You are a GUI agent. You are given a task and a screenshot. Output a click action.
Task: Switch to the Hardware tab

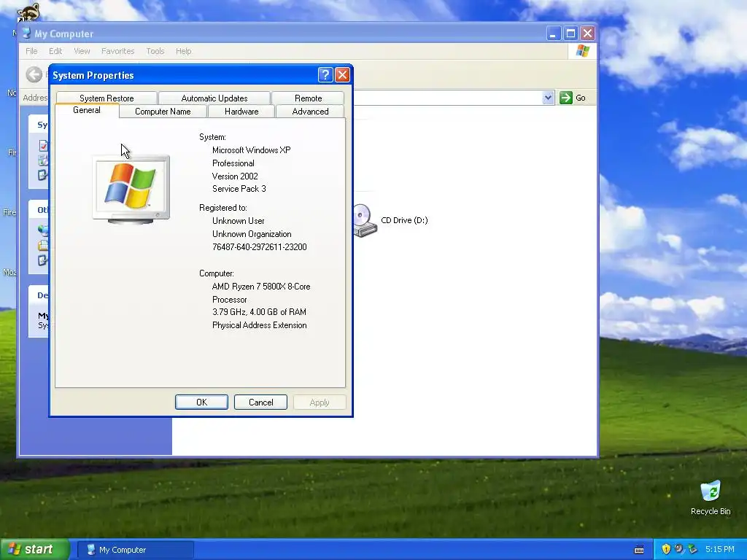point(241,112)
